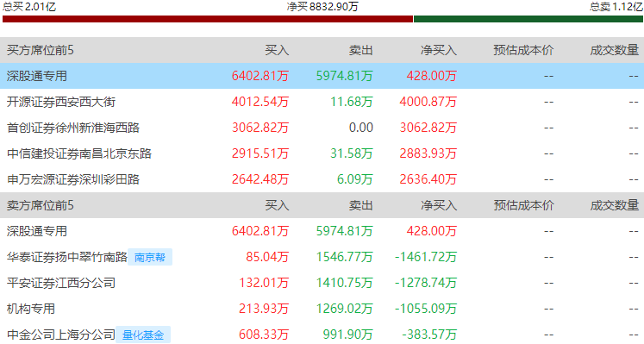Screen dimensions: 644x344
Task: Open seat 中金公司上海分公司
Action: 61,335
